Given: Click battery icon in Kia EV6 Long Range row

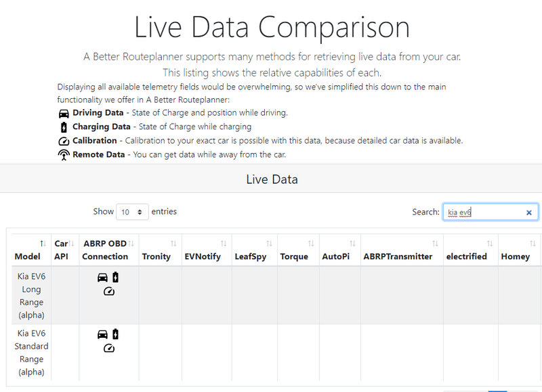Looking at the screenshot, I should [x=115, y=277].
